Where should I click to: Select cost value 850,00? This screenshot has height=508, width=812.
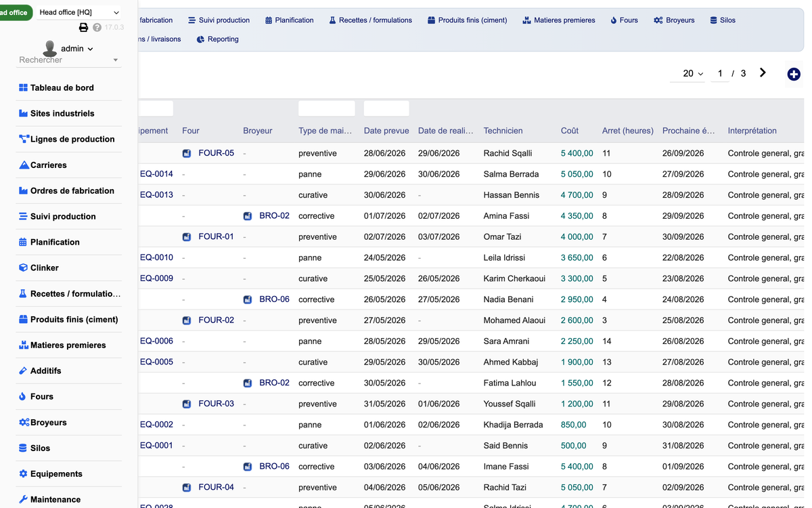point(573,425)
